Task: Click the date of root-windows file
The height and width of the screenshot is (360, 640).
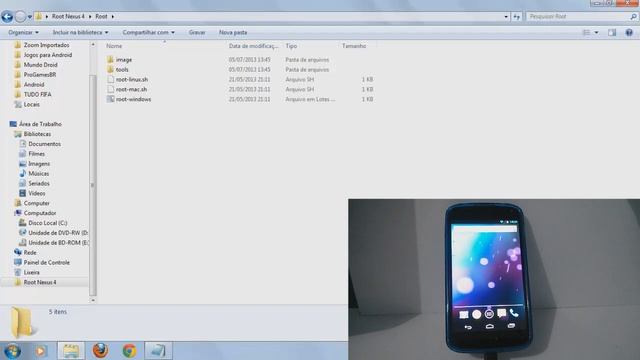Action: [249, 99]
